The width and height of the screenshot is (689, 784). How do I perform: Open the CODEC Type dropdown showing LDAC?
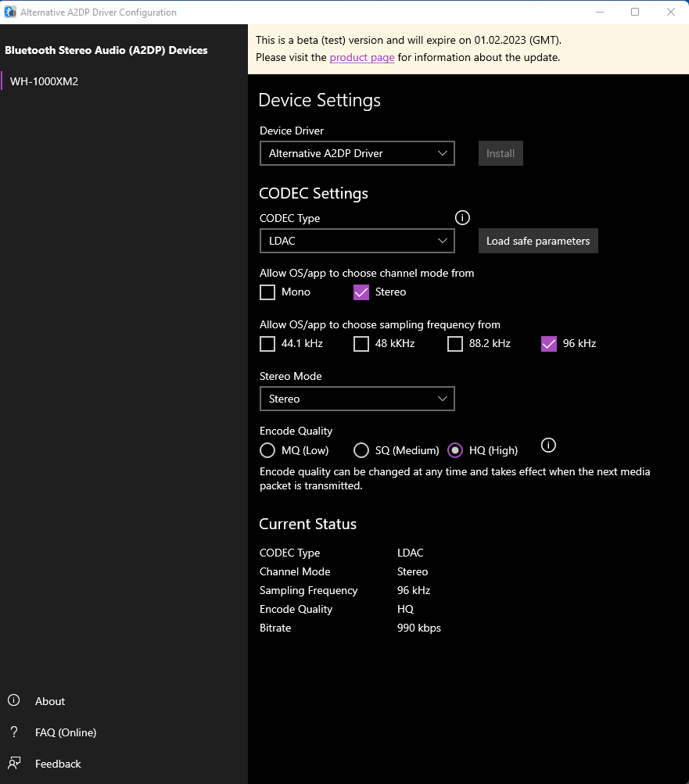tap(357, 241)
